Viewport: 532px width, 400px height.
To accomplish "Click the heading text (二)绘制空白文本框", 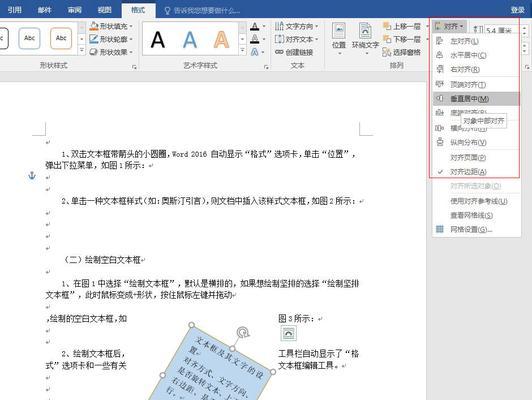I will pos(102,260).
